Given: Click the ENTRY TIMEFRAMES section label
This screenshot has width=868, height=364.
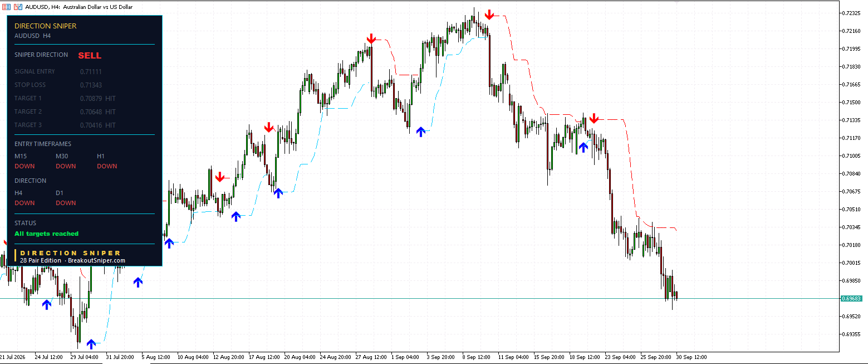Looking at the screenshot, I should point(43,144).
